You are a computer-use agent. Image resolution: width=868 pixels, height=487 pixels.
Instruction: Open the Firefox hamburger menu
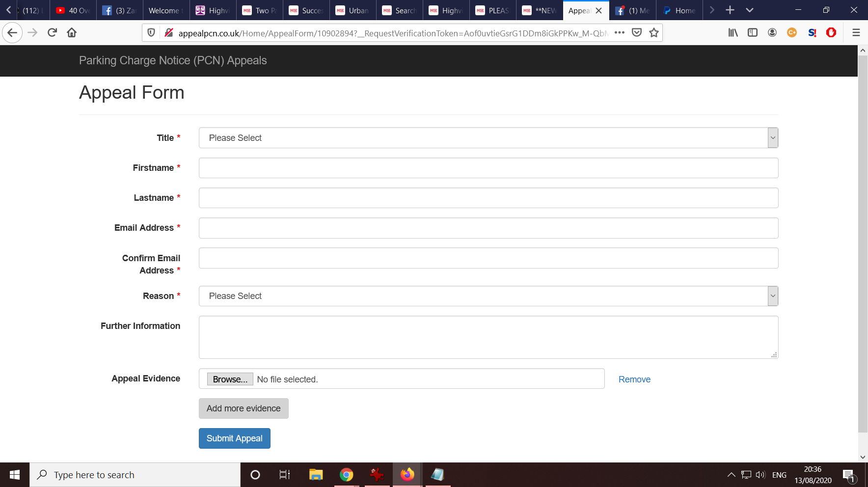click(856, 33)
